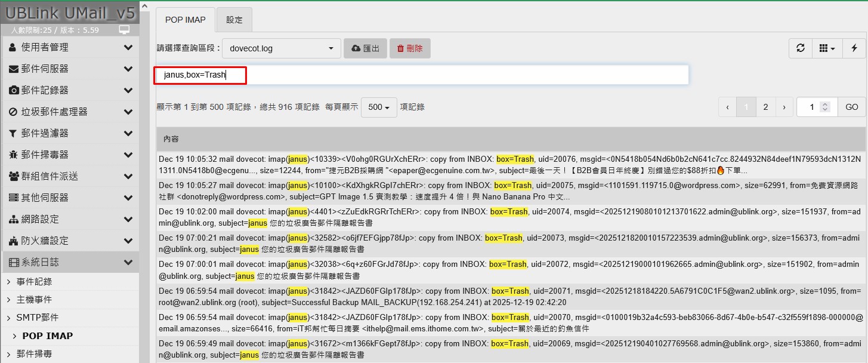Click the lightning bolt icon button
Screen dimensions: 868x363
point(854,48)
